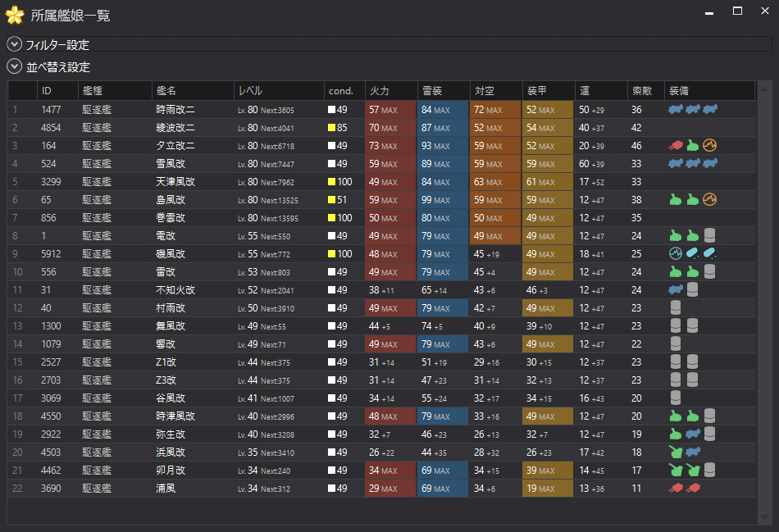Click the orange radar icon on 夕立改二 row
This screenshot has width=779, height=532.
pos(710,145)
